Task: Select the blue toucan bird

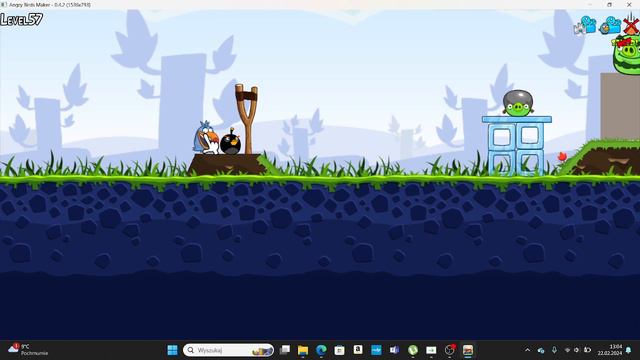Action: (206, 138)
